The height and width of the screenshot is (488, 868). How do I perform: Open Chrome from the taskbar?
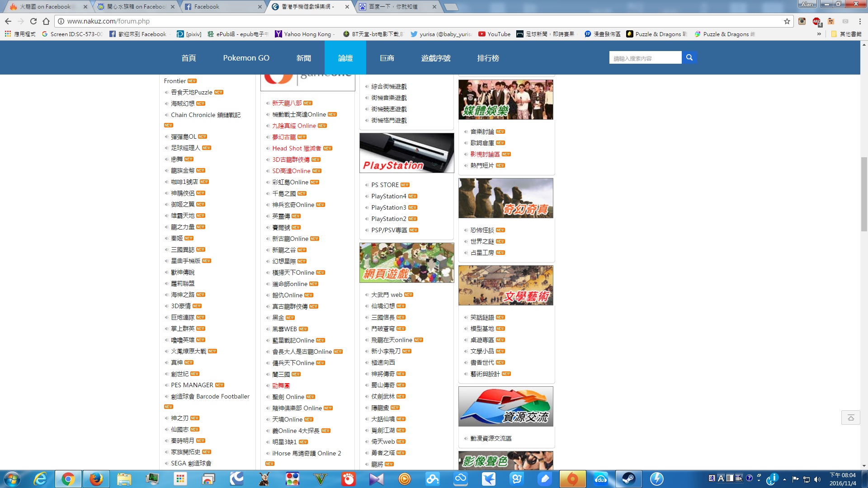pos(68,479)
